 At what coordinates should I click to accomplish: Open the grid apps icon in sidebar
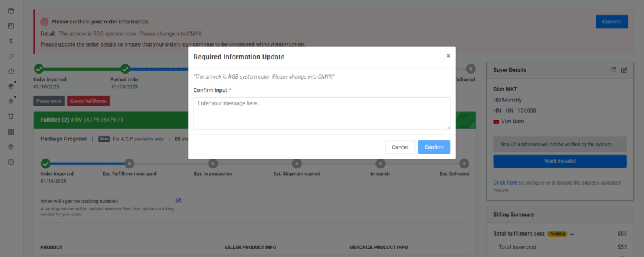click(11, 132)
